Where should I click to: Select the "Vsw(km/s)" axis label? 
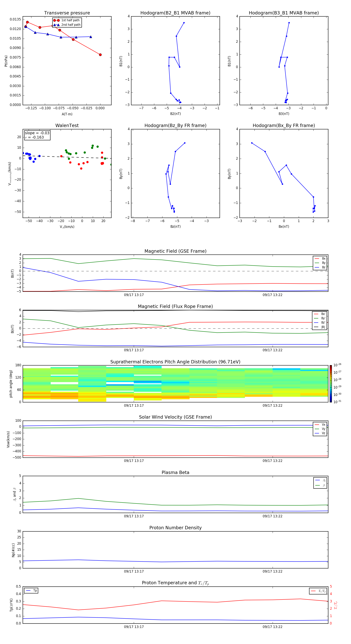click(x=8, y=439)
